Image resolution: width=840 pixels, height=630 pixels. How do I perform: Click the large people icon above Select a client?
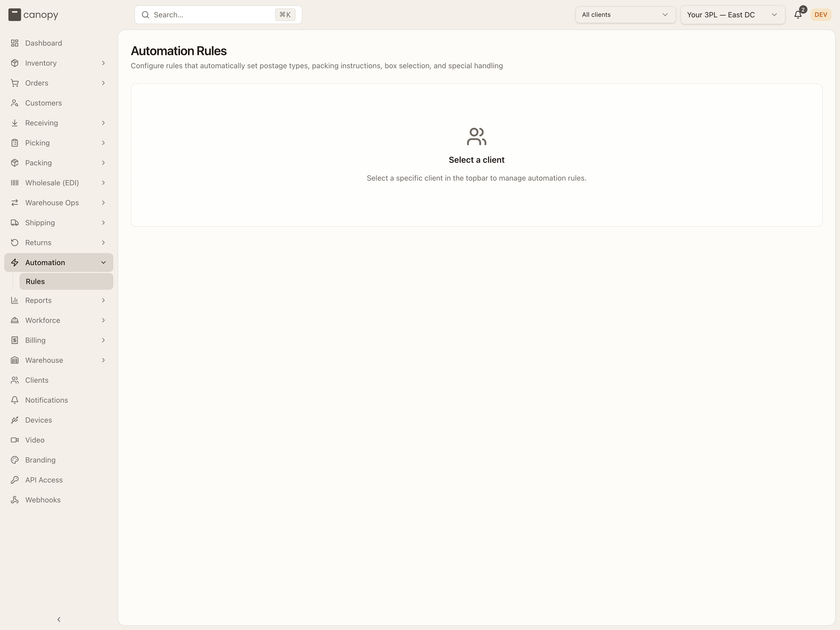pos(477,136)
